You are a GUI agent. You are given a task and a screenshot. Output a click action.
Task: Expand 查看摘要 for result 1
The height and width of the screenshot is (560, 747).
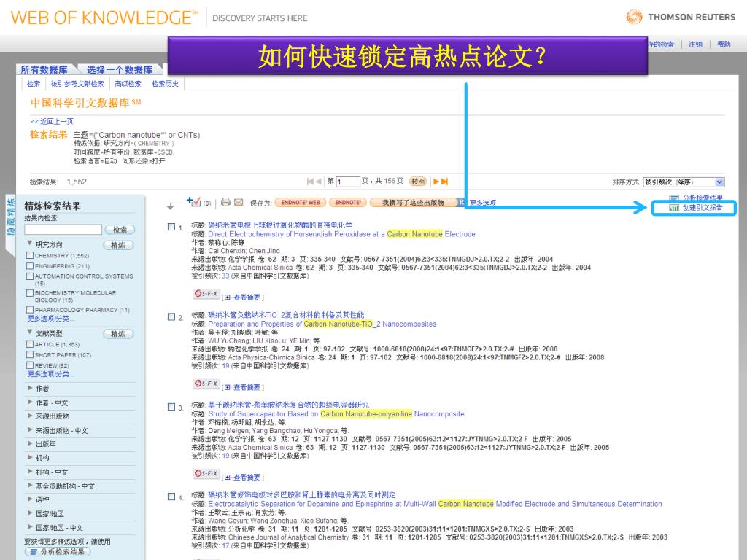243,297
